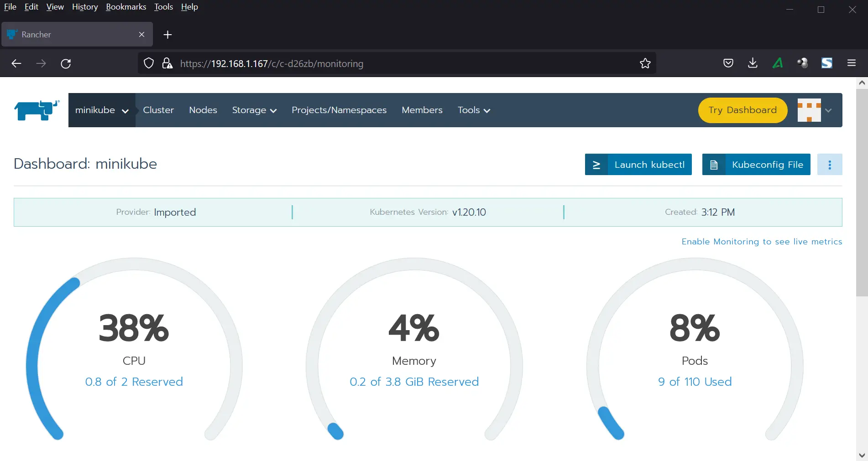Screen dimensions: 868x461
Task: Open the tracking protection shield icon
Action: [149, 63]
